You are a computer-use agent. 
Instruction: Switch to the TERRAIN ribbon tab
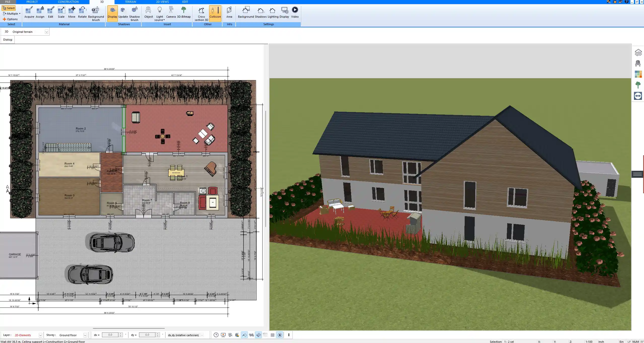point(130,2)
